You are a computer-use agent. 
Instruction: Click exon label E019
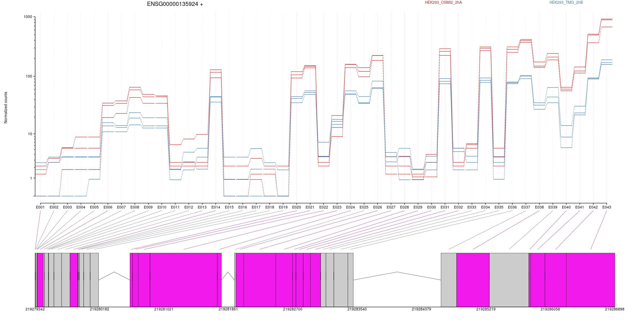(x=283, y=207)
